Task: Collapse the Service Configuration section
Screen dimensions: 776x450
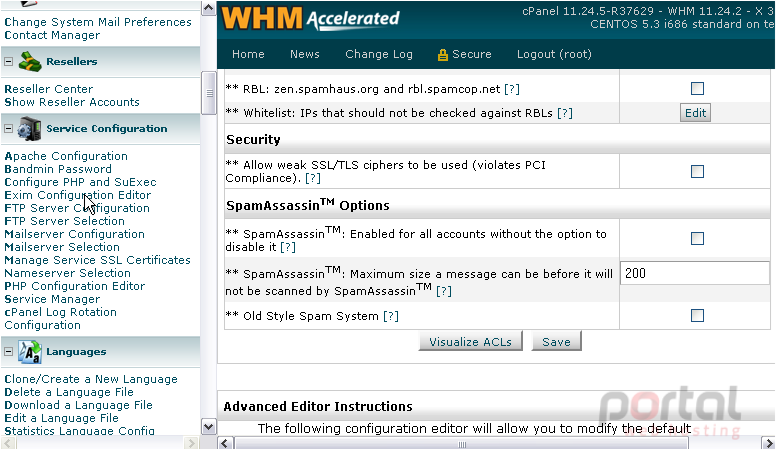Action: pyautogui.click(x=8, y=129)
